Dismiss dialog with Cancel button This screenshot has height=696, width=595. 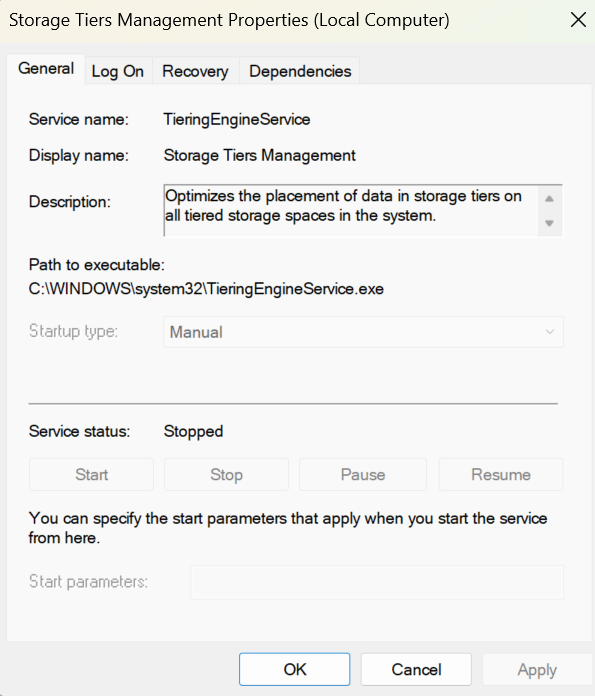[416, 669]
